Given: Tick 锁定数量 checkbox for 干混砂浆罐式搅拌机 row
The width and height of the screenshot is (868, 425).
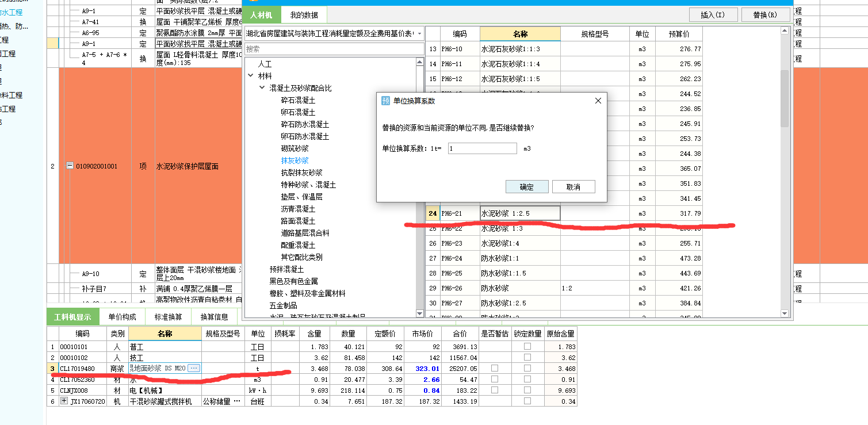Looking at the screenshot, I should pyautogui.click(x=527, y=401).
